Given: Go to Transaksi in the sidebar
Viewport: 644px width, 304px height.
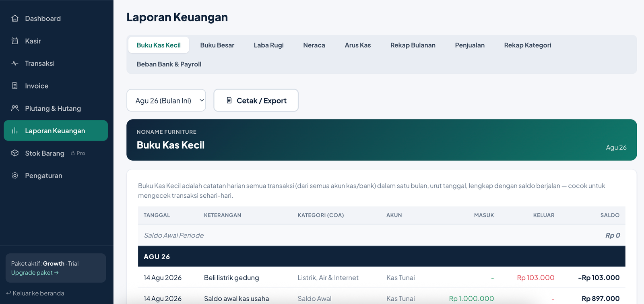Looking at the screenshot, I should coord(56,63).
